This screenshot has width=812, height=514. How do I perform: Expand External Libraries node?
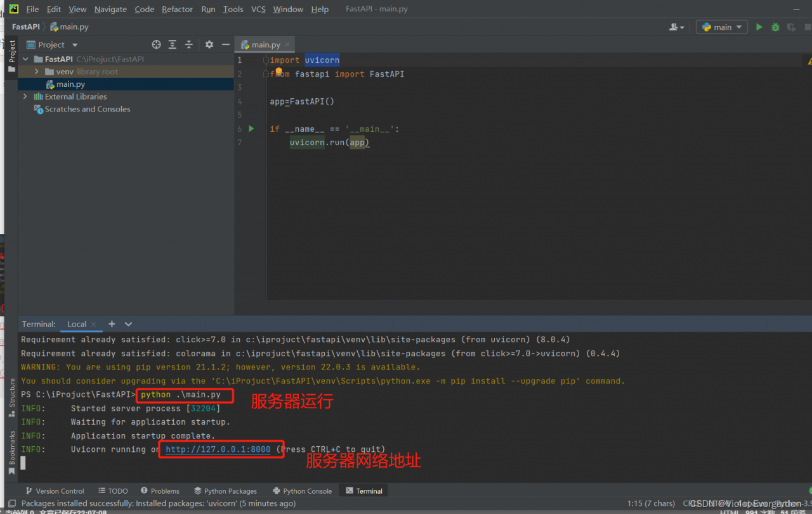pos(25,96)
